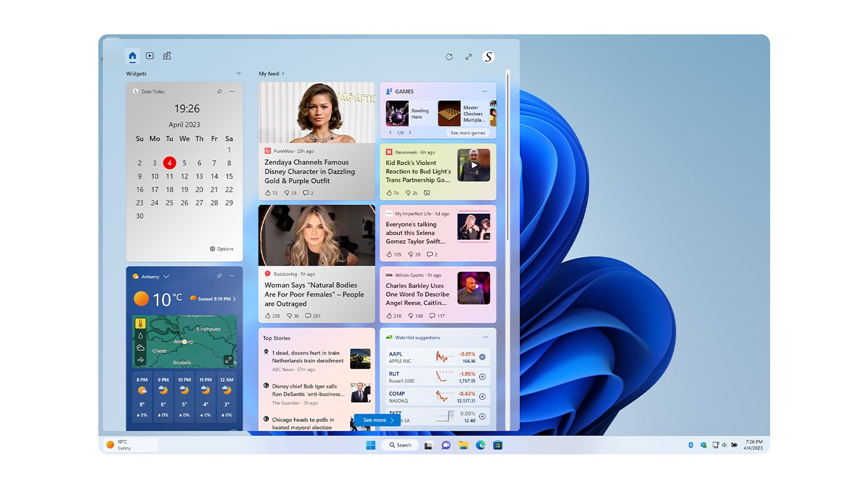Screen dimensions: 868x488
Task: Open the Play tab icon
Action: 149,56
